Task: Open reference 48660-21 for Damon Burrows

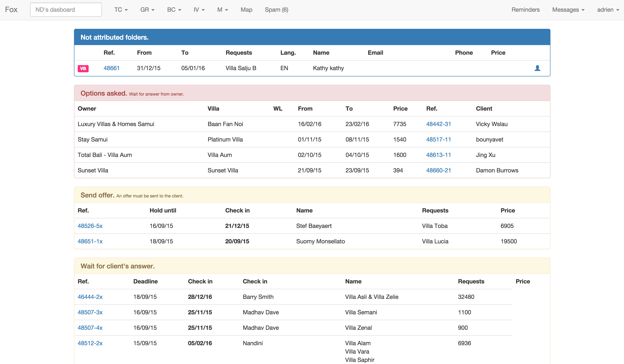Action: tap(438, 170)
